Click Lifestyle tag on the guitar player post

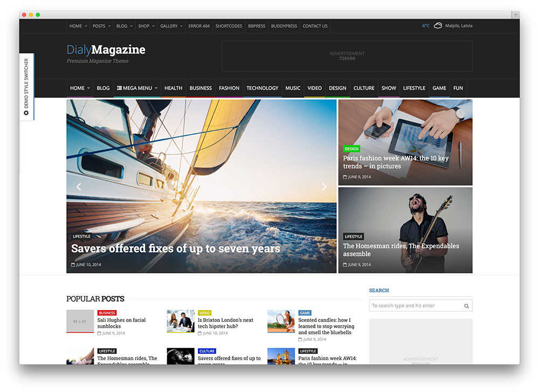(354, 237)
